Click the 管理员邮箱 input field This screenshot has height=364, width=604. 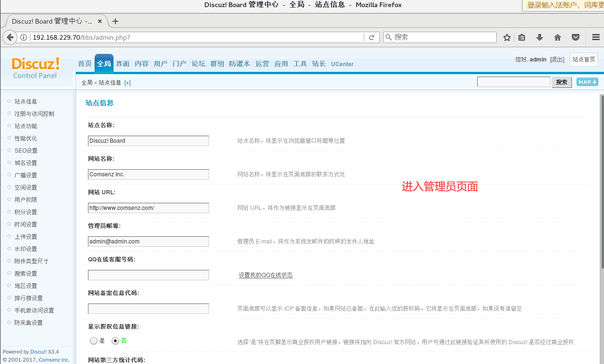click(x=149, y=242)
